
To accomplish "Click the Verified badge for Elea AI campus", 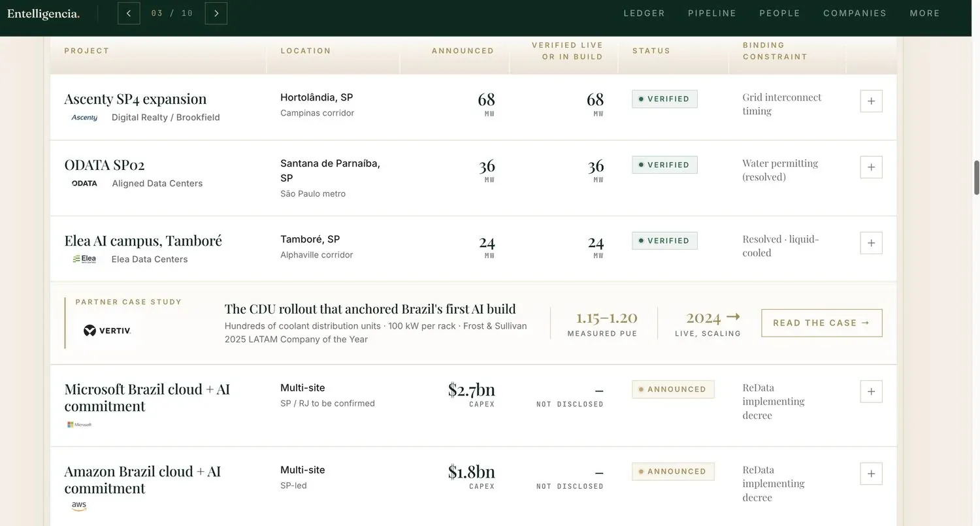I will coord(664,240).
